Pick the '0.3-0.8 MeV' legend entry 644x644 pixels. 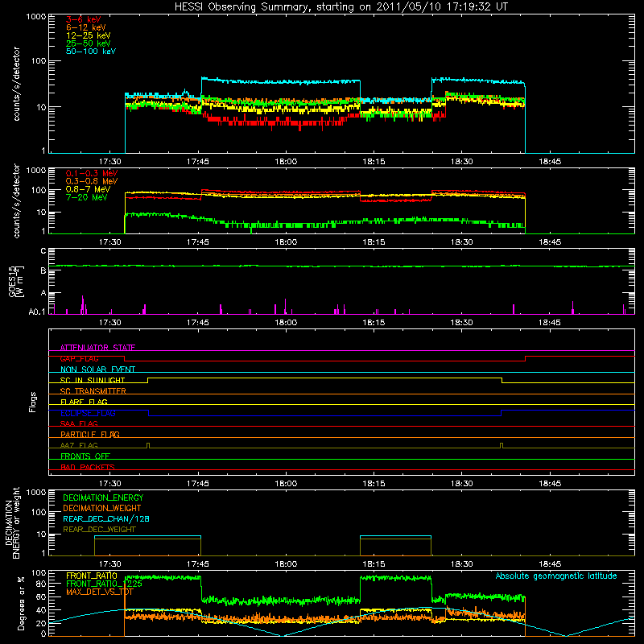pos(92,181)
